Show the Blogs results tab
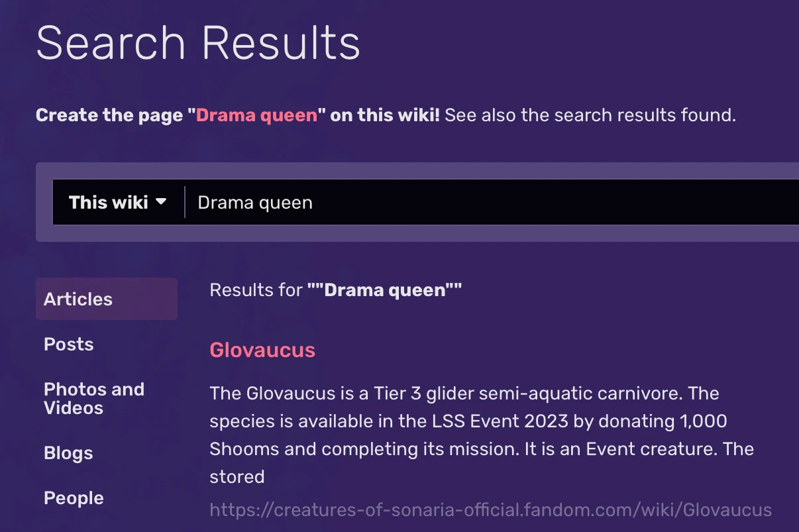This screenshot has height=532, width=799. click(68, 453)
